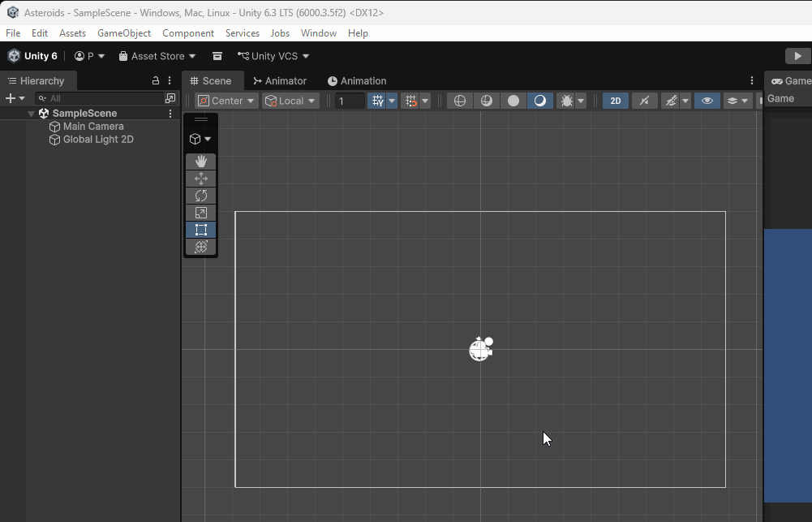Open the search-by-type hierarchy icon
Screen dimensions: 812x522
pyautogui.click(x=170, y=98)
